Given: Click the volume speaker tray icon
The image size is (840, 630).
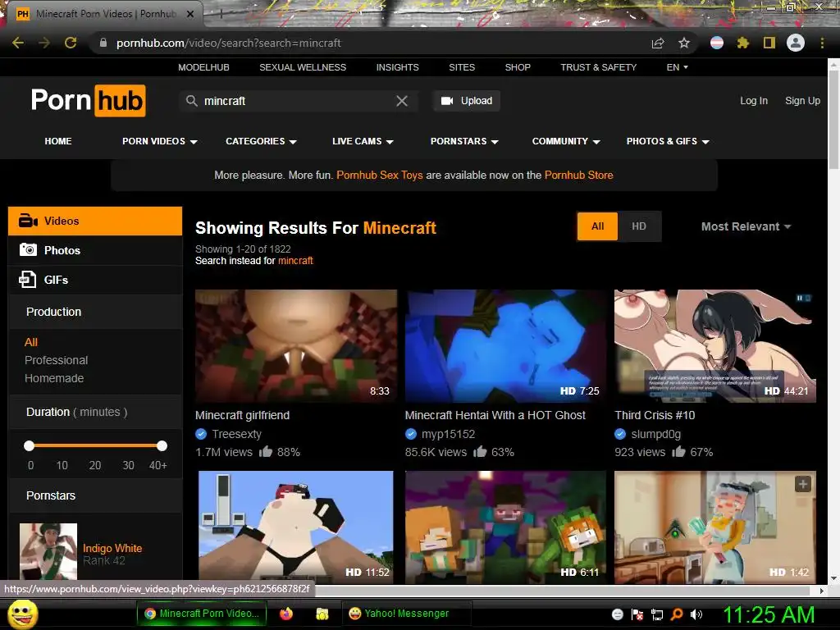Looking at the screenshot, I should coord(696,614).
